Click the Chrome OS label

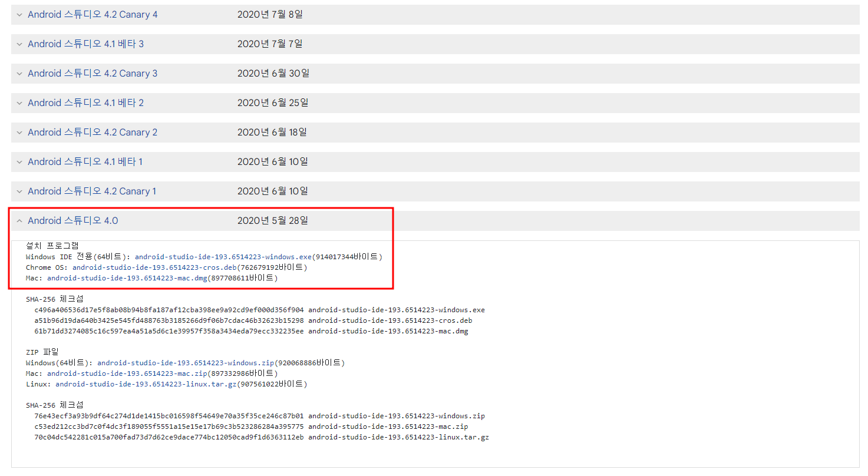47,267
